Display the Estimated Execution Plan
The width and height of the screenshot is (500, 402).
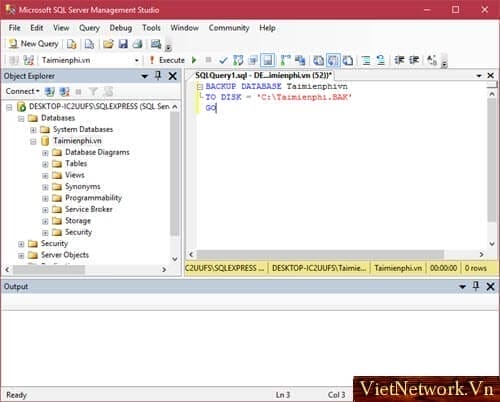(x=238, y=60)
